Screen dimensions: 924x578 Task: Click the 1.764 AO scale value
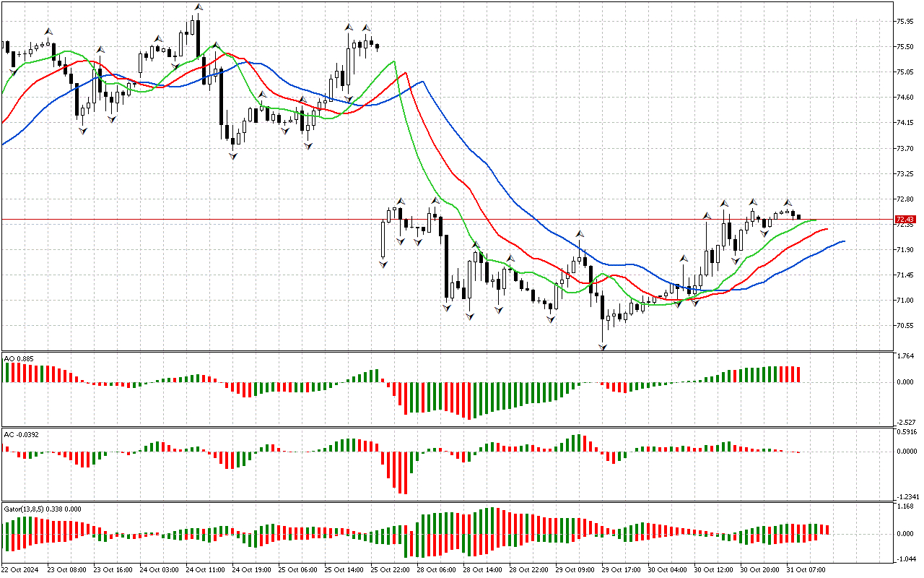(x=905, y=356)
